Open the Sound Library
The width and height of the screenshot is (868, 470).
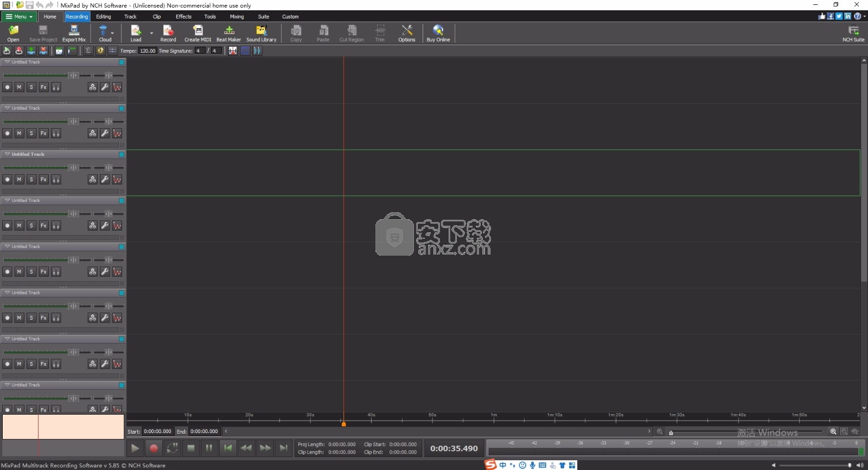pyautogui.click(x=261, y=33)
